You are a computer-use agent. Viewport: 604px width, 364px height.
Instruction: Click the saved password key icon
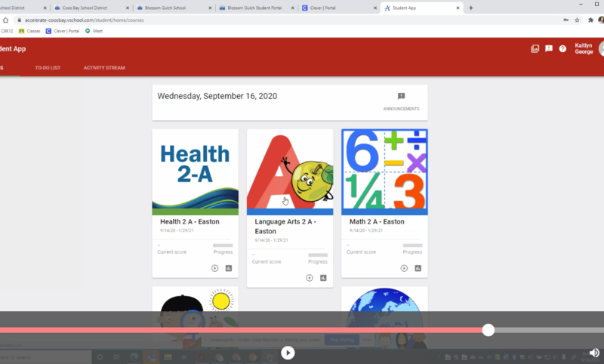[x=565, y=20]
